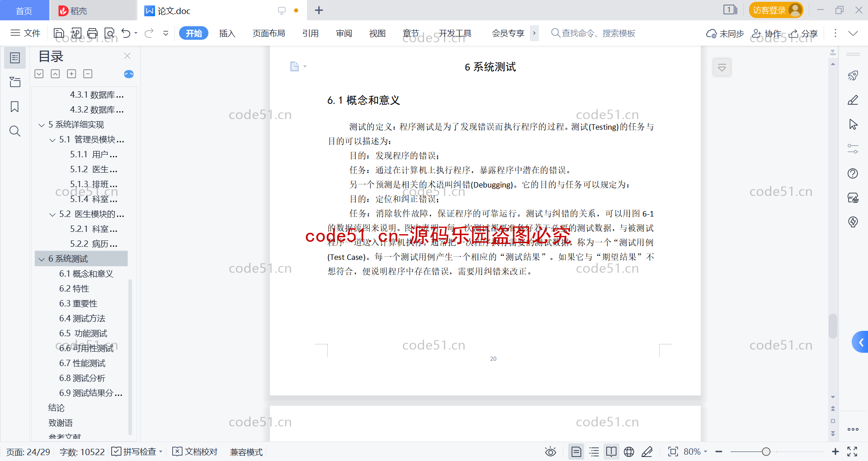Click the search commands input field
The width and height of the screenshot is (868, 461).
coord(593,33)
